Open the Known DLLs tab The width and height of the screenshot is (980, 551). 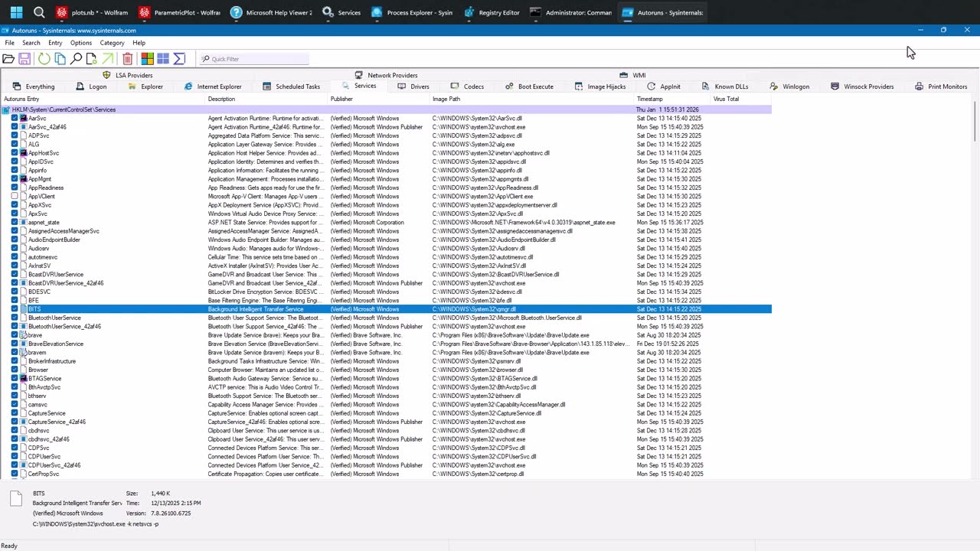[724, 86]
